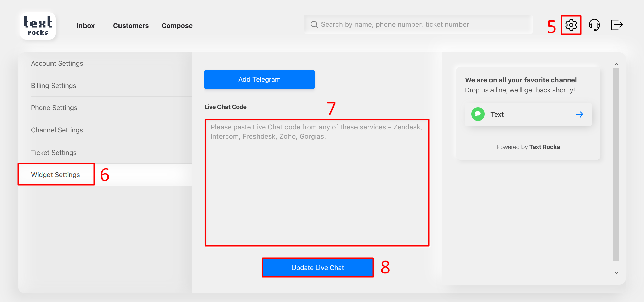The image size is (644, 302).
Task: Click the Update Live Chat button
Action: [317, 268]
